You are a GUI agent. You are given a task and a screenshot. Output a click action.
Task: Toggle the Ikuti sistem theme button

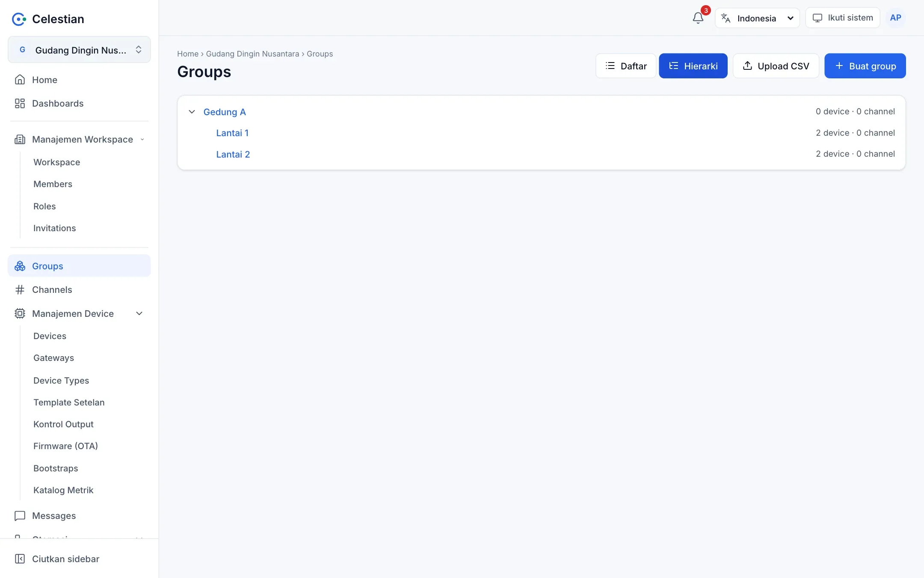pos(843,18)
